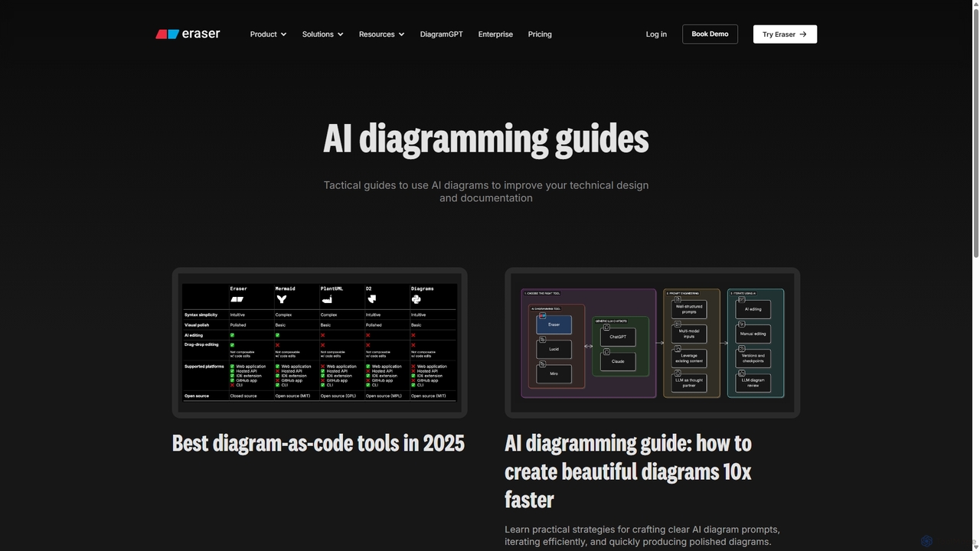Click the Eraser logo in the header
Image resolution: width=980 pixels, height=551 pixels.
tap(188, 34)
